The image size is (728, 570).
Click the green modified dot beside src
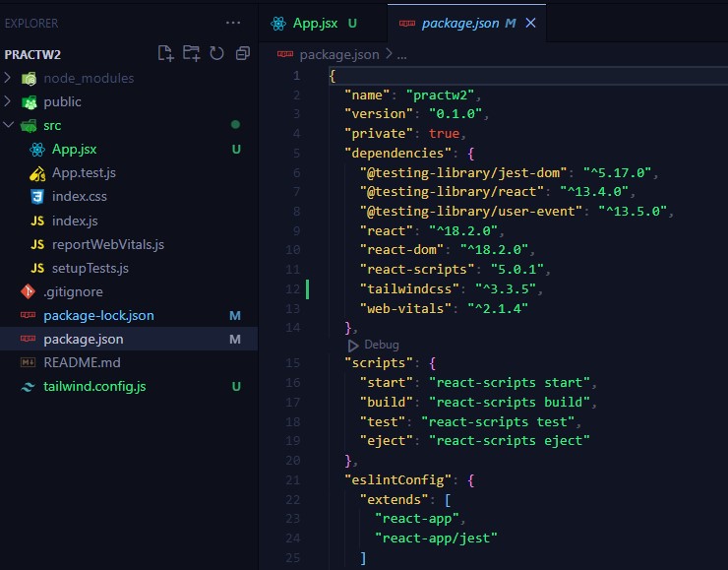[235, 124]
